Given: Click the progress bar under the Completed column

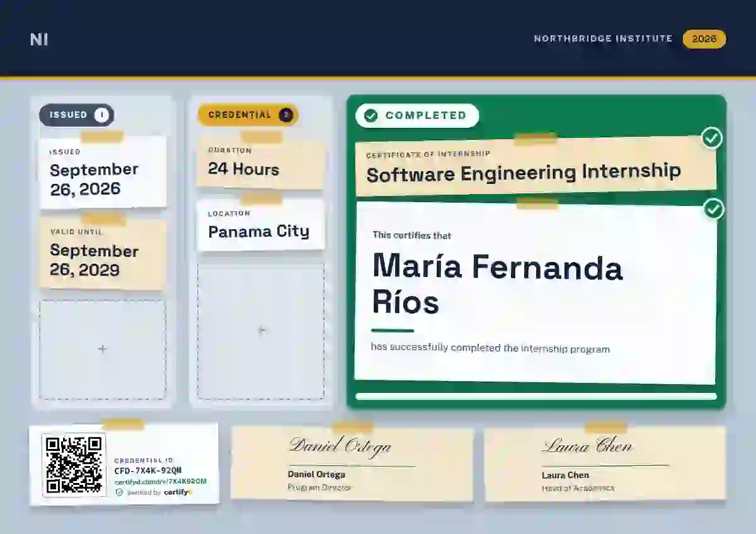Looking at the screenshot, I should (536, 397).
